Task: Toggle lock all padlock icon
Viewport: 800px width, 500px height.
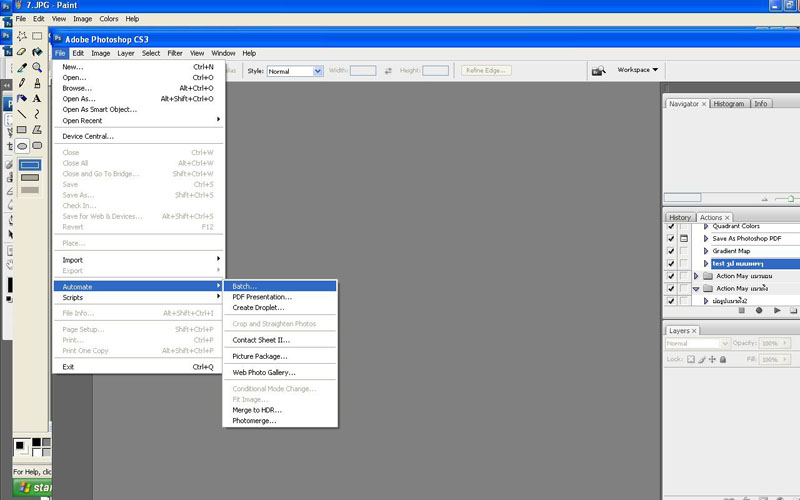Action: [x=723, y=359]
